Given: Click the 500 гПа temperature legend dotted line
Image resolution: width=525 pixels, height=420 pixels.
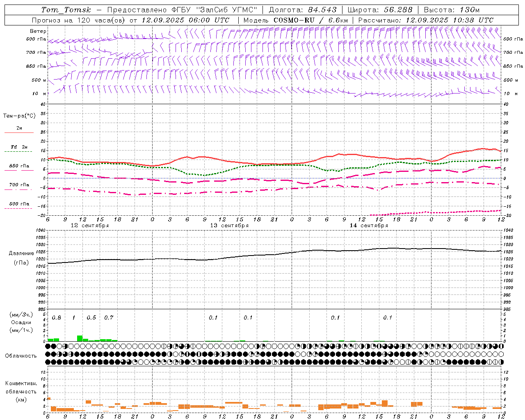Looking at the screenshot, I should (x=18, y=209).
